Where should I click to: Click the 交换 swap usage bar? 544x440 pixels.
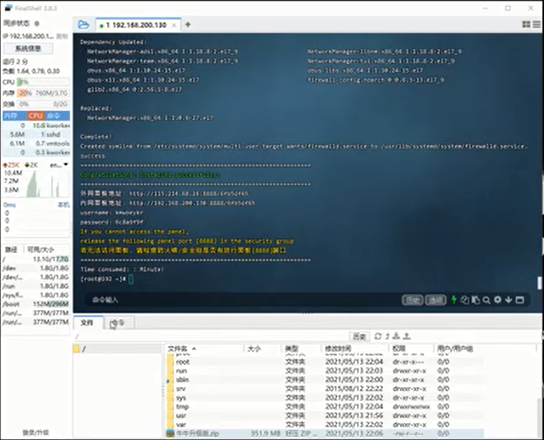pos(43,104)
